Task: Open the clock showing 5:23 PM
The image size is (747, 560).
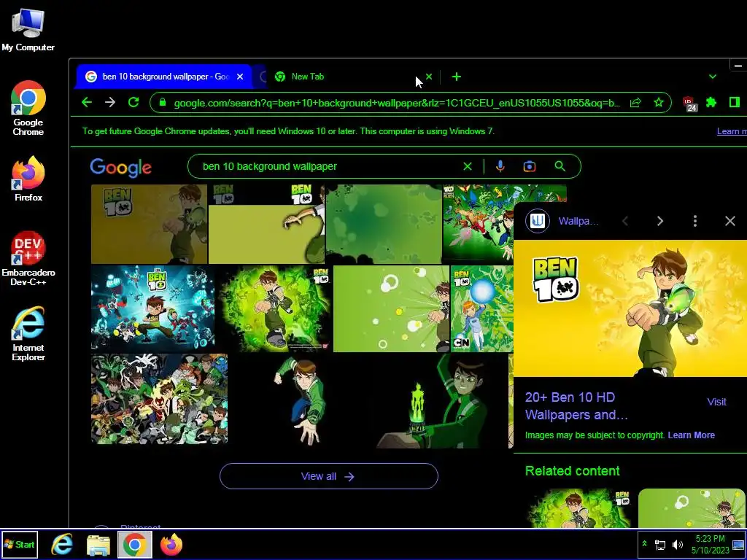Action: [710, 544]
